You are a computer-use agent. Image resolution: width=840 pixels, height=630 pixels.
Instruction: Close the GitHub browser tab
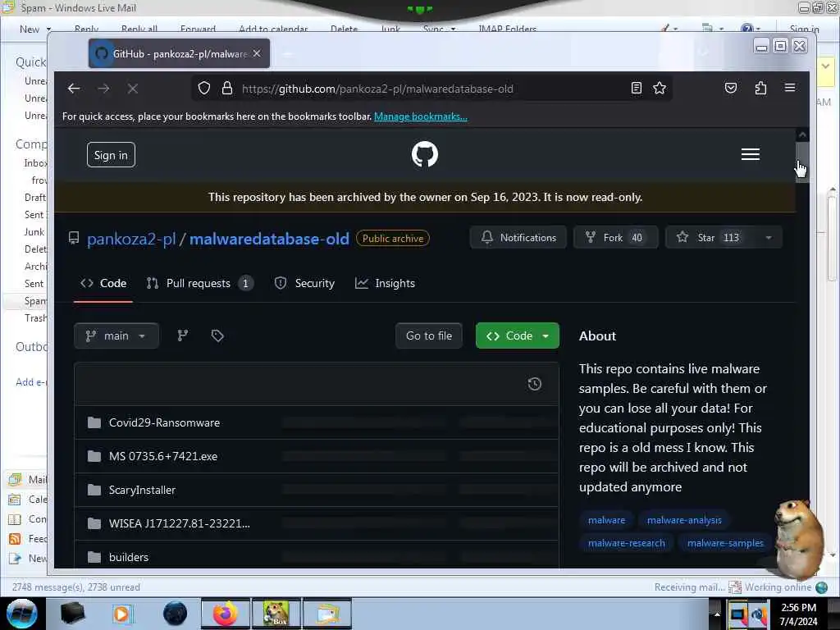click(x=257, y=53)
